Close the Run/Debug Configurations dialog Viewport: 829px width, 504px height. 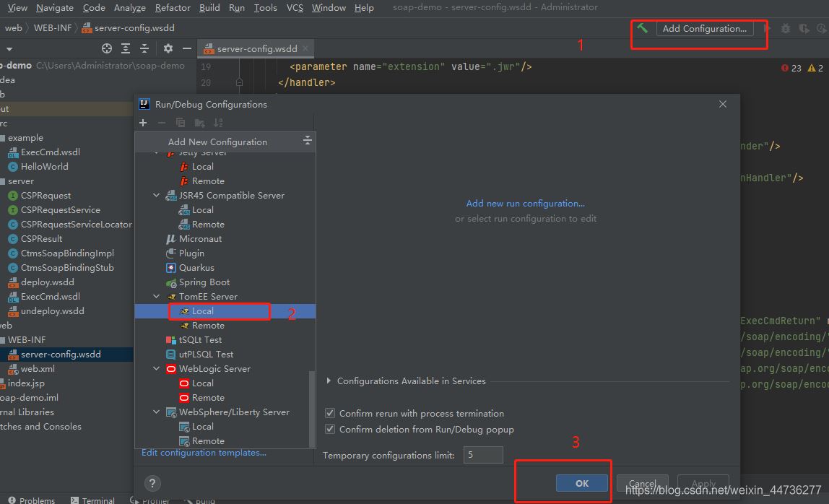(723, 104)
